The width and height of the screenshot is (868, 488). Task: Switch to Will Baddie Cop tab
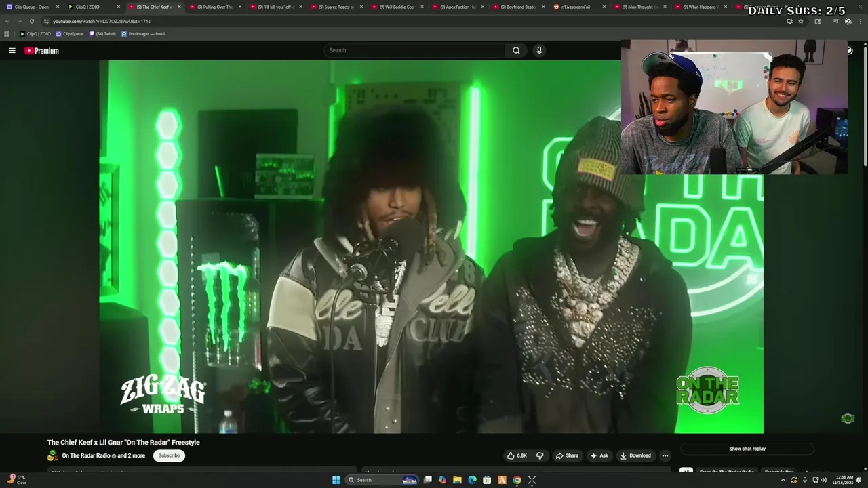(x=397, y=7)
